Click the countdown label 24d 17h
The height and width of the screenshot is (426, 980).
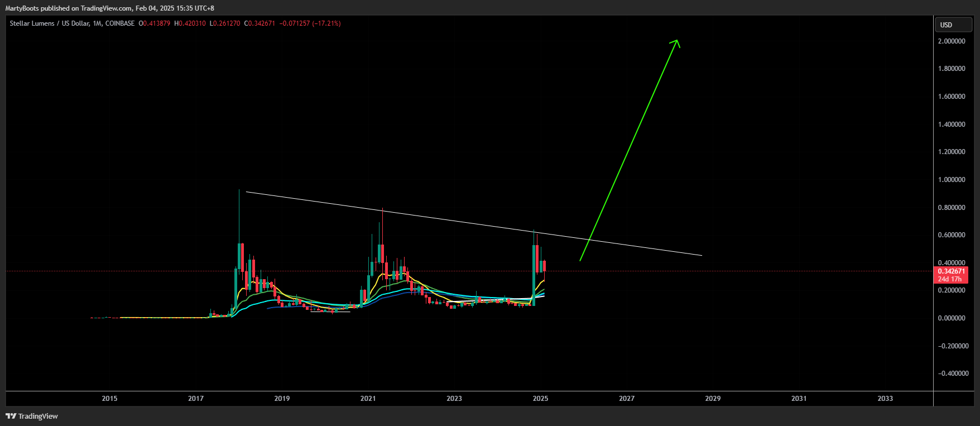[950, 279]
